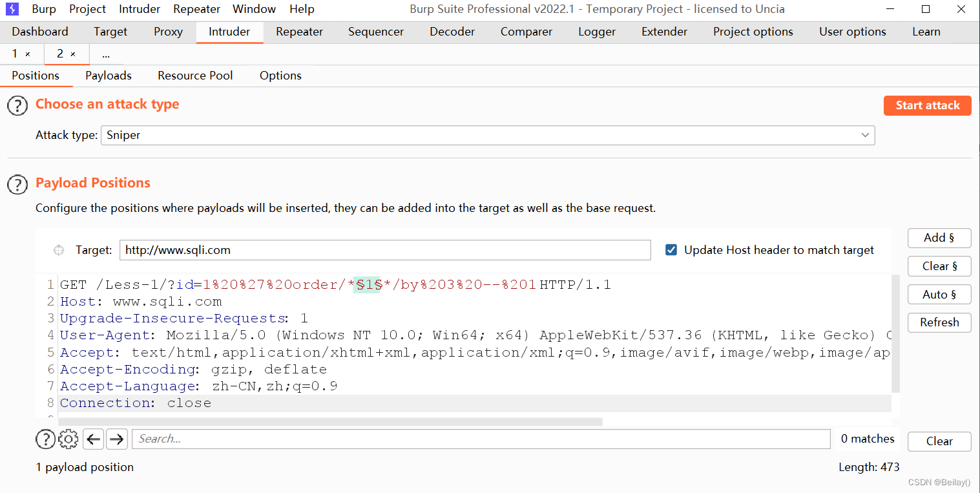Click the '1 payload position' status text

(85, 467)
